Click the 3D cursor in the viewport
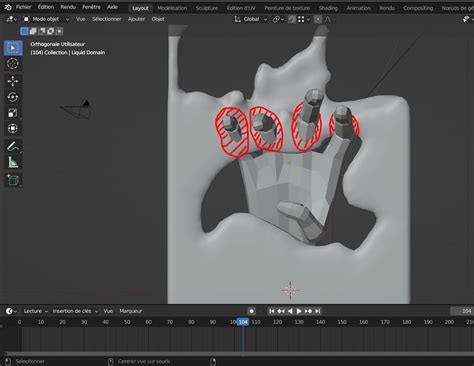The image size is (474, 366). point(290,290)
